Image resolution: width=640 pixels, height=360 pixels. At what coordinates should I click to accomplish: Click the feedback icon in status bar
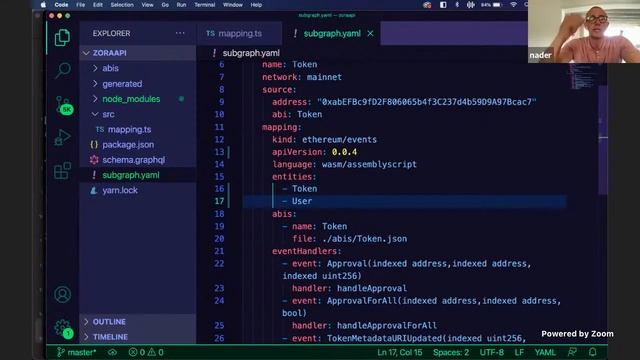(572, 352)
